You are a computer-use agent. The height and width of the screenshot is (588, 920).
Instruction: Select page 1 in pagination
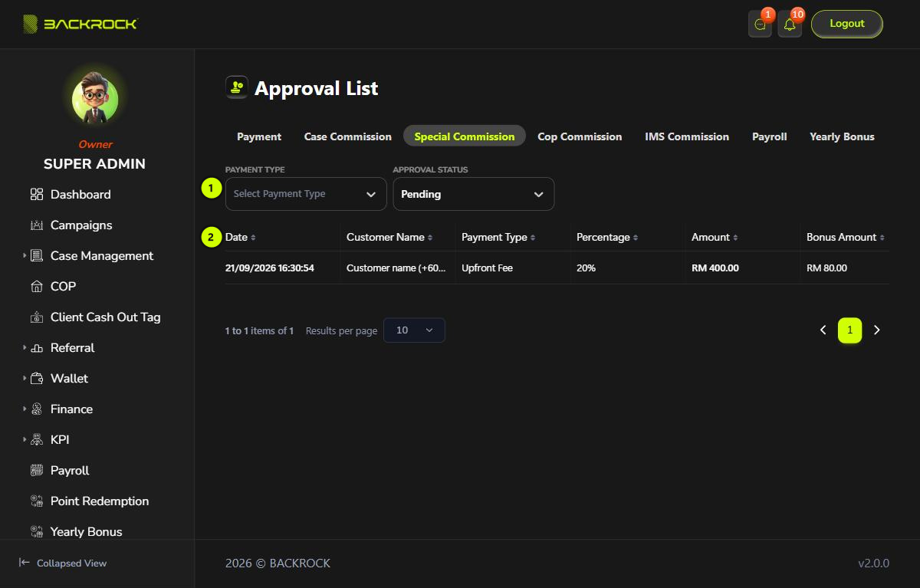[x=849, y=330]
